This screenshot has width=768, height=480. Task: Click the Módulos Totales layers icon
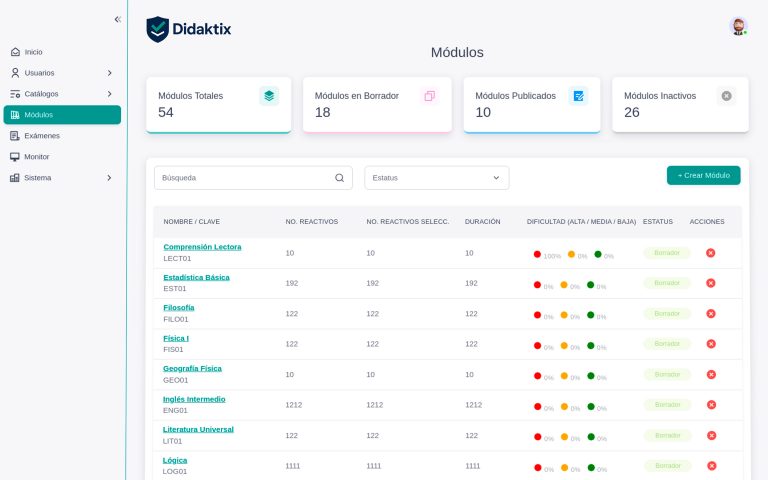pyautogui.click(x=269, y=96)
